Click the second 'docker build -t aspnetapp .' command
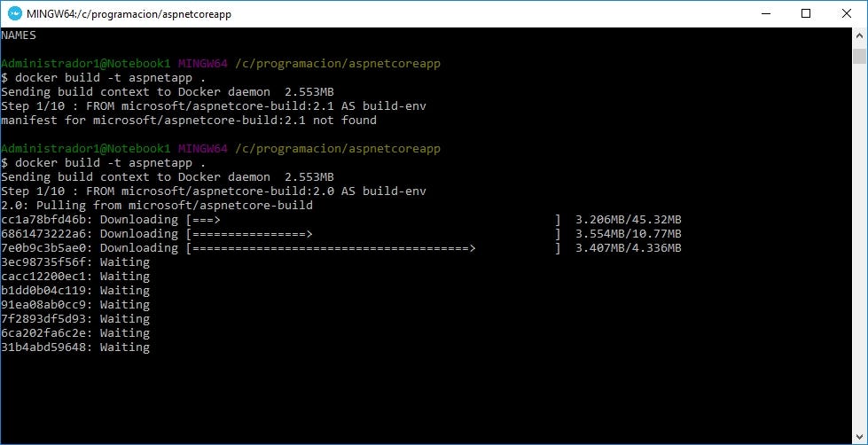 [110, 163]
